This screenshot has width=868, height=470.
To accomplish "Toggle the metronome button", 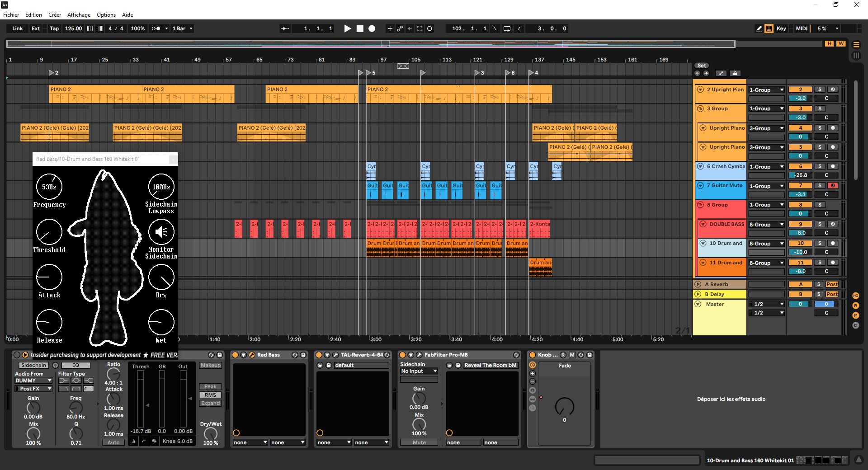I will [x=156, y=28].
